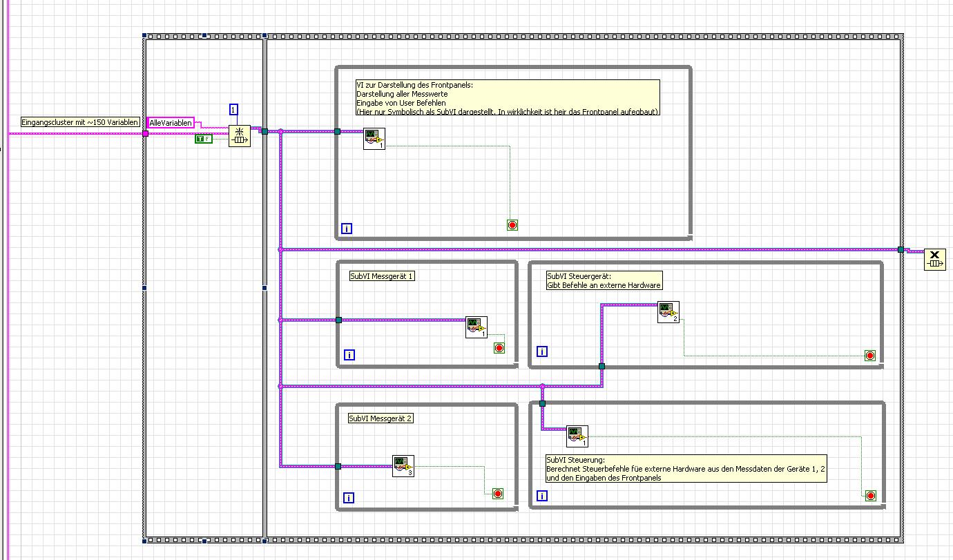Click the SubVI icon in the Steuerung loop
This screenshot has height=560, width=953.
point(577,436)
